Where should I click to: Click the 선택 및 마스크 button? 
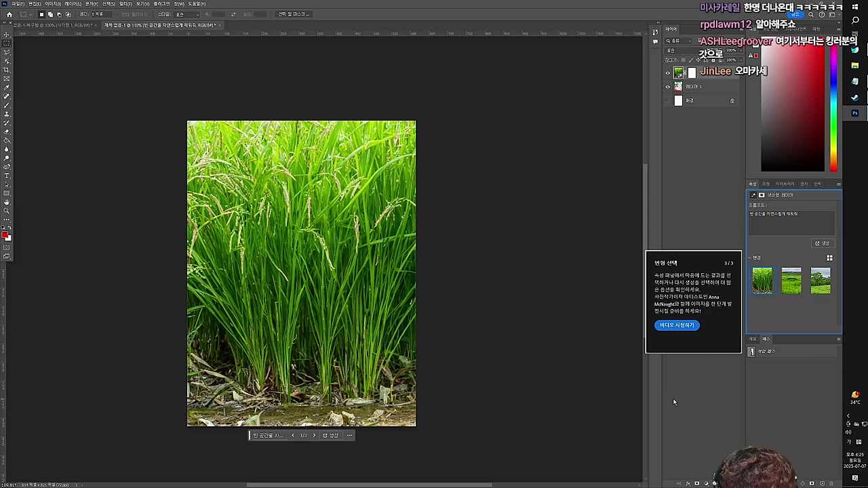294,14
